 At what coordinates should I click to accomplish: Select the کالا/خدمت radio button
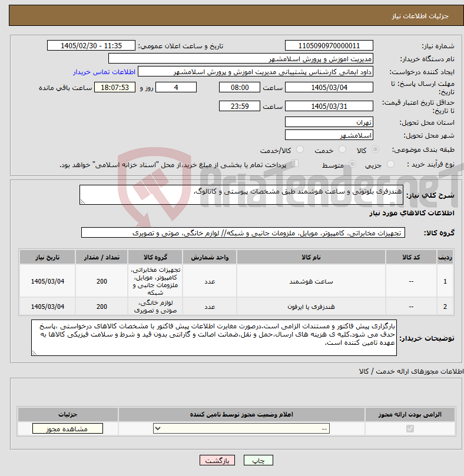300,149
